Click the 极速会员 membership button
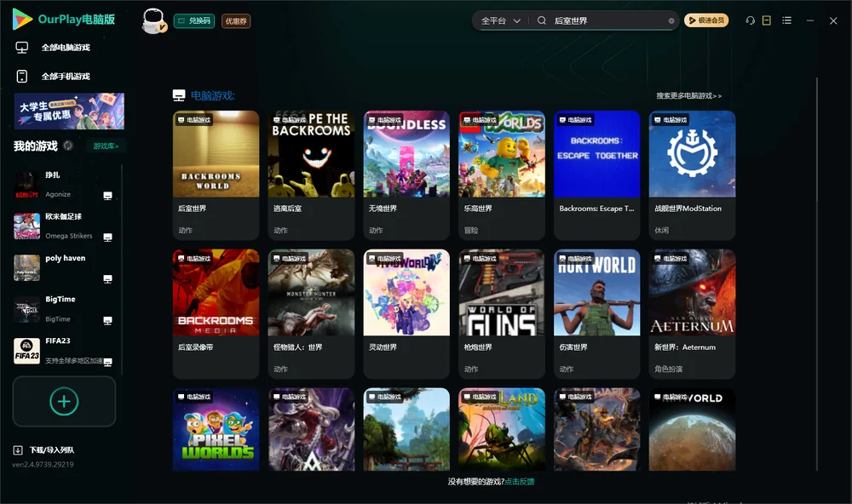This screenshot has height=504, width=852. click(x=706, y=20)
